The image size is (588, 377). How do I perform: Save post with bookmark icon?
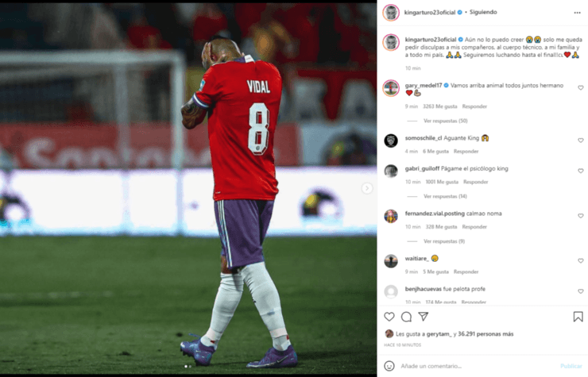coord(578,317)
